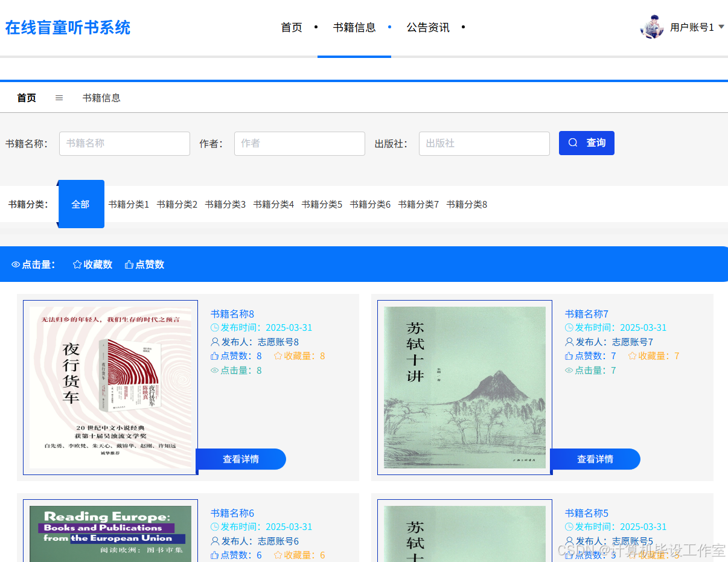Screen dimensions: 728x562
Task: Click 查看详情 for 书籍名称8
Action: pos(241,459)
